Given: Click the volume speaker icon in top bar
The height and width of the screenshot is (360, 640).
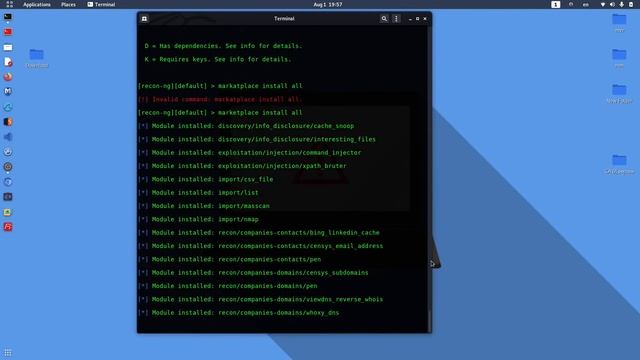Looking at the screenshot, I should (x=612, y=4).
